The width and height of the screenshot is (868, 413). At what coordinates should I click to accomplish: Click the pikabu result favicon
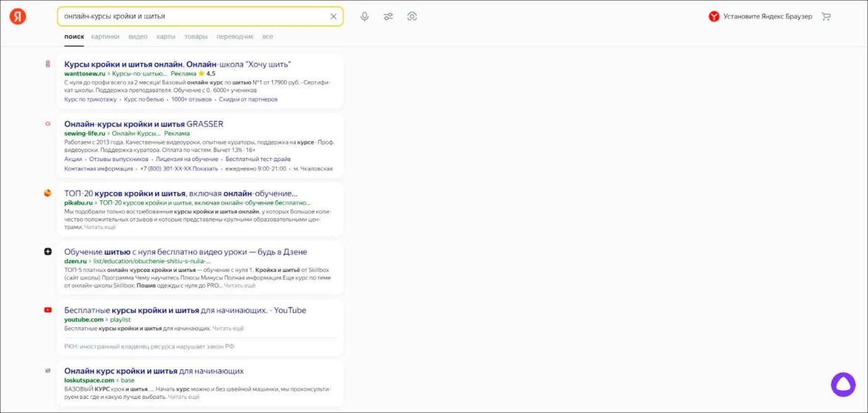tap(47, 193)
